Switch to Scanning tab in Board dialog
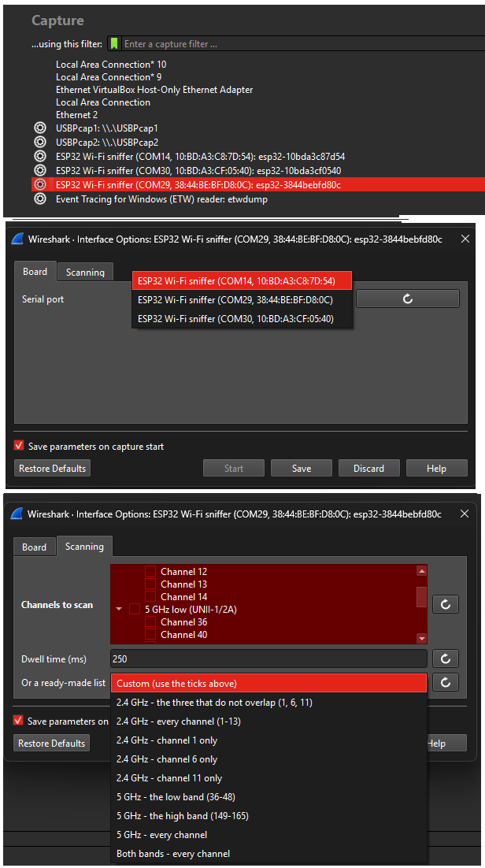The height and width of the screenshot is (868, 485). 85,272
